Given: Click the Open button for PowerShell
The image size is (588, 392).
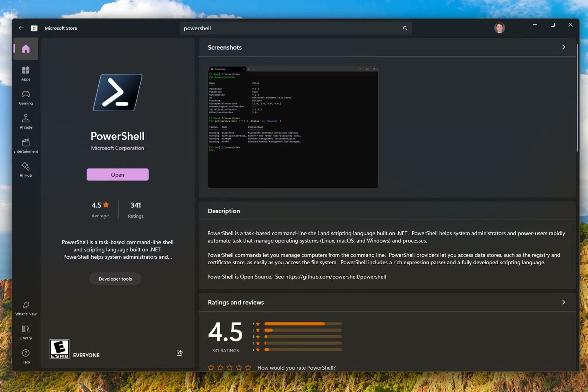Looking at the screenshot, I should click(x=118, y=175).
